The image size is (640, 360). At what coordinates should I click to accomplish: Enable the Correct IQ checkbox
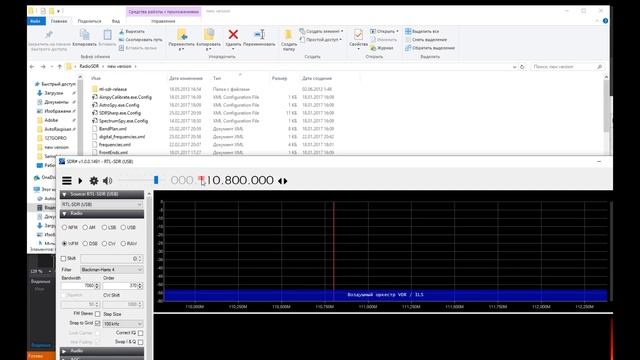click(x=140, y=333)
